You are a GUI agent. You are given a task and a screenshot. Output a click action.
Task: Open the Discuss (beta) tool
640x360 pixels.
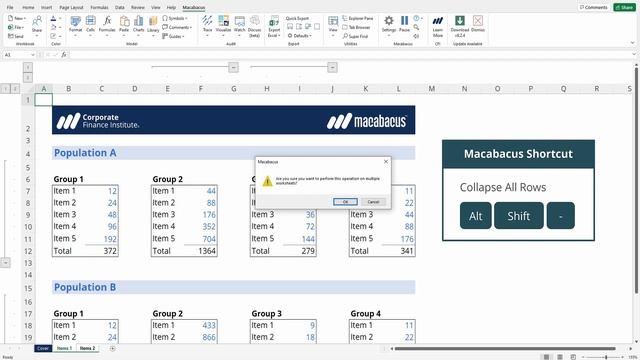point(254,26)
